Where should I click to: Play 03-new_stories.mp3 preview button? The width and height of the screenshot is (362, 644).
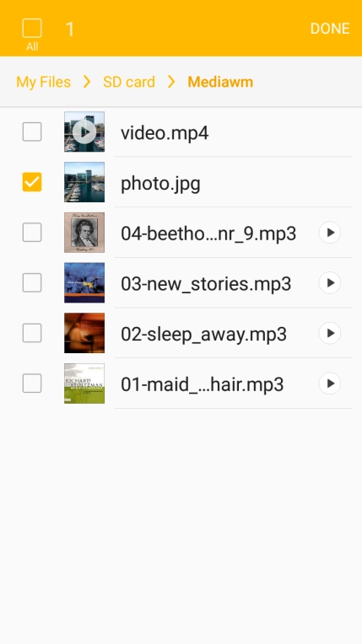click(x=330, y=282)
